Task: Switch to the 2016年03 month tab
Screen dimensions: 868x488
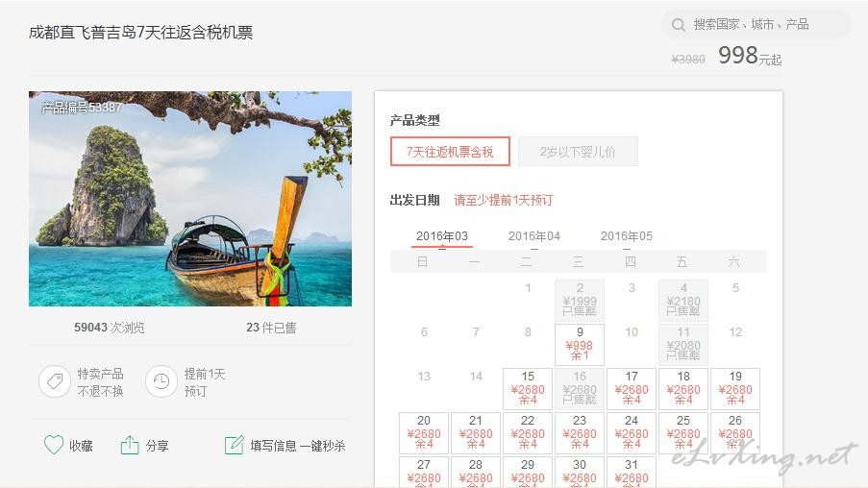Action: tap(442, 236)
